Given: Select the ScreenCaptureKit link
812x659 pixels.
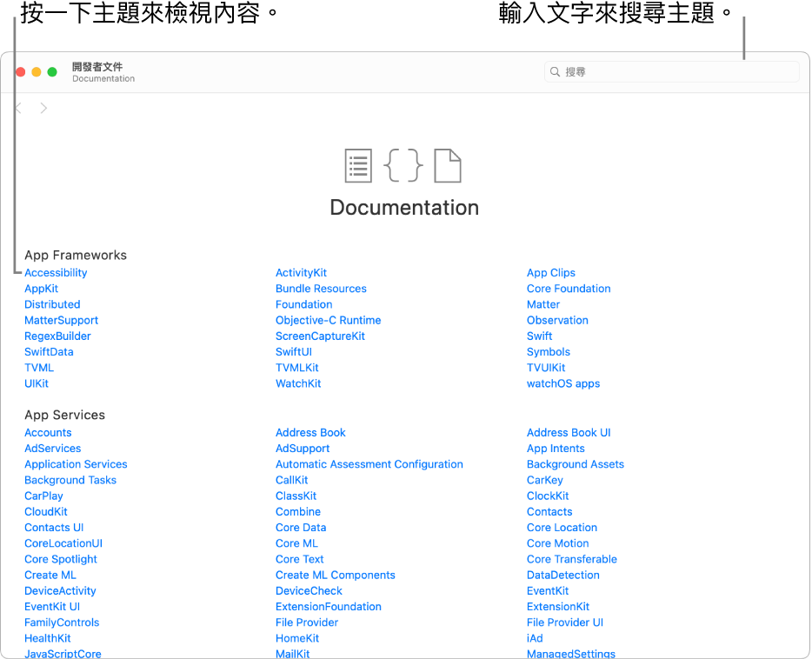Looking at the screenshot, I should 320,336.
